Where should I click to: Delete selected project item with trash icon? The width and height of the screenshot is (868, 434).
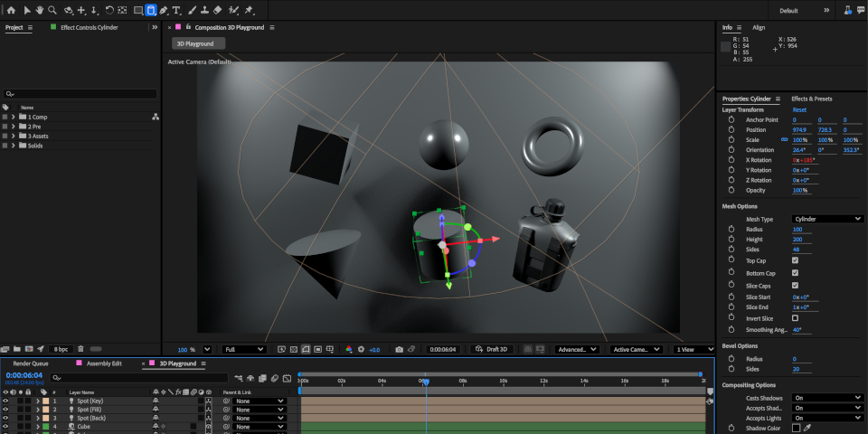pos(80,348)
